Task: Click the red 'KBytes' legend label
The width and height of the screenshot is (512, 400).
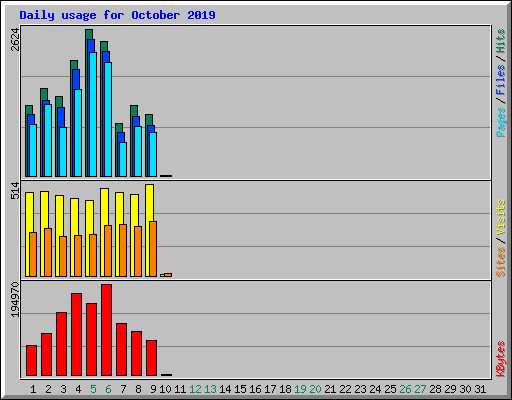Action: pos(501,359)
